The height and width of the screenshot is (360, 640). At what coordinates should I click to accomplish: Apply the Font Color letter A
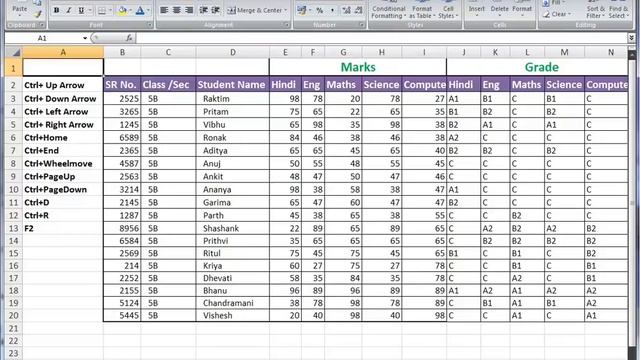tap(140, 10)
